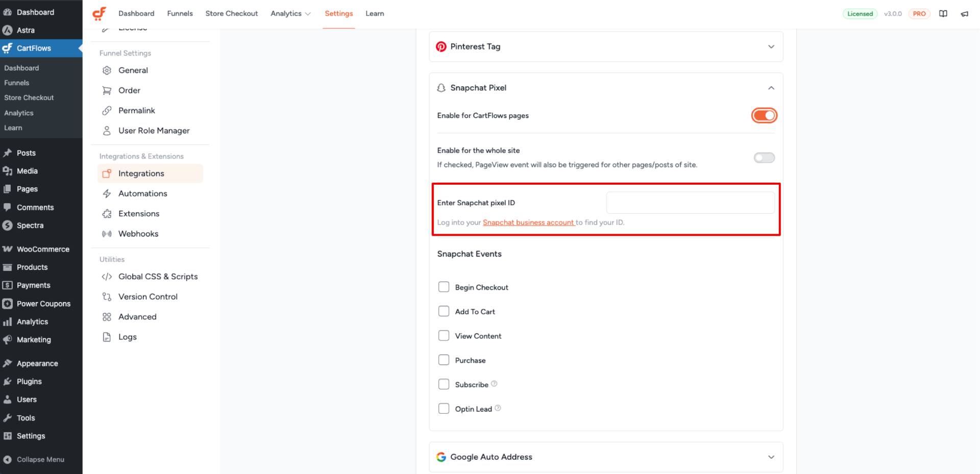Check the Optin Lead event checkbox

(444, 409)
